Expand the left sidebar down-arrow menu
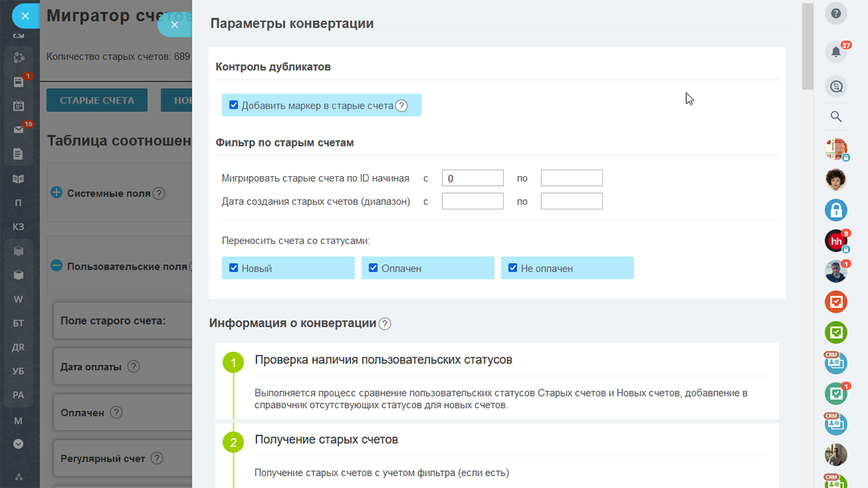This screenshot has height=488, width=868. coord(18,444)
